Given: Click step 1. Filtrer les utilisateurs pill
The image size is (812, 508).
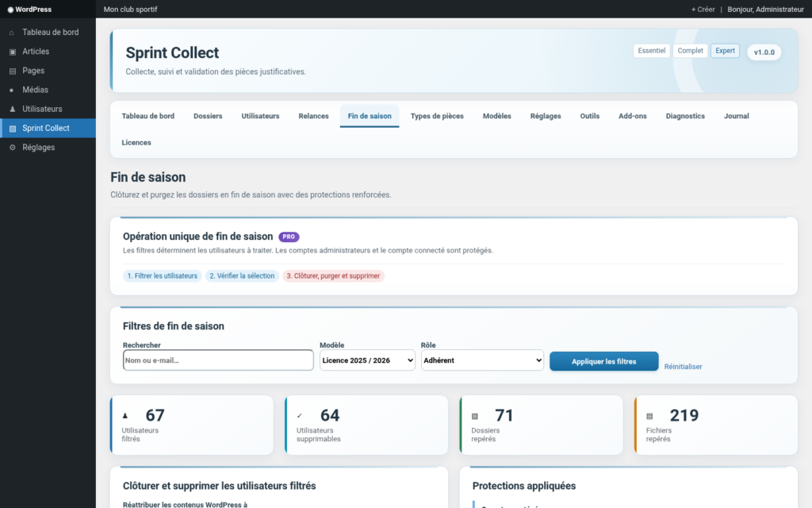Looking at the screenshot, I should 162,275.
